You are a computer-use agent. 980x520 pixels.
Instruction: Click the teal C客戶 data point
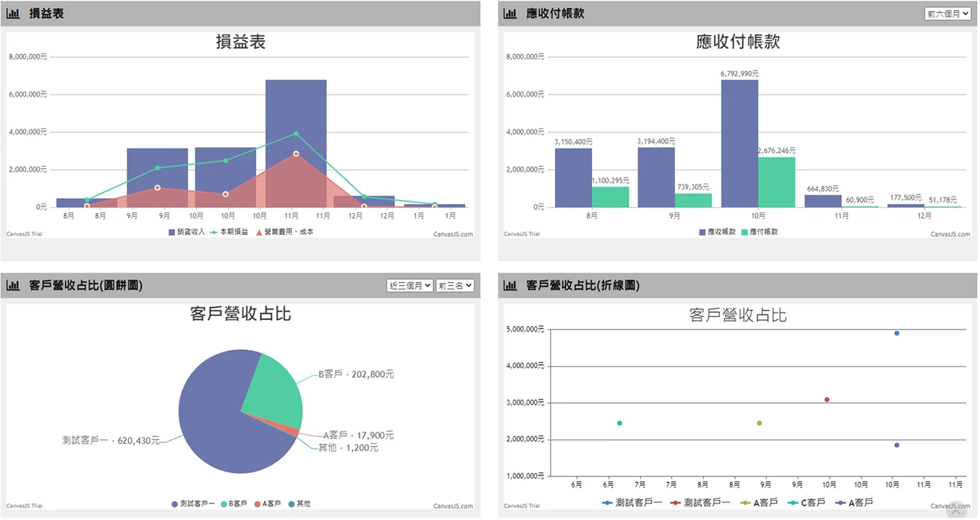point(619,423)
